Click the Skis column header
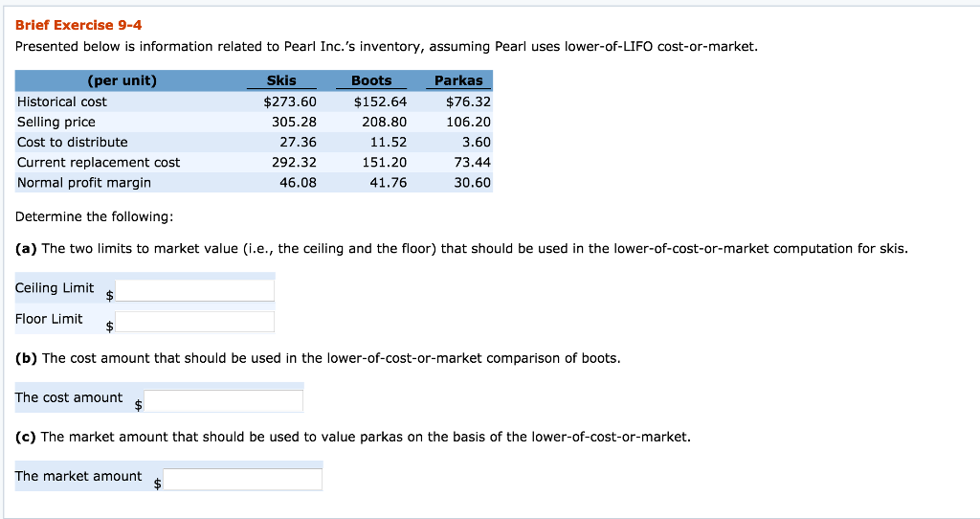The height and width of the screenshot is (519, 980). pos(281,80)
